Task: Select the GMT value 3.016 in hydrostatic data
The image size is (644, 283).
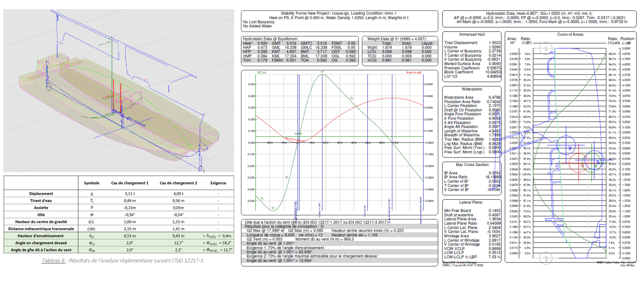Action: pos(291,43)
